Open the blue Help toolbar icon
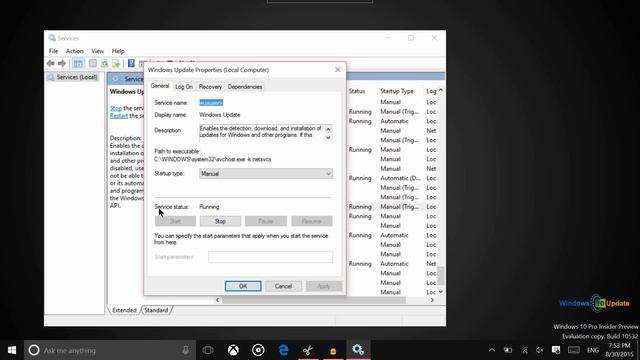640x360 pixels. [131, 63]
